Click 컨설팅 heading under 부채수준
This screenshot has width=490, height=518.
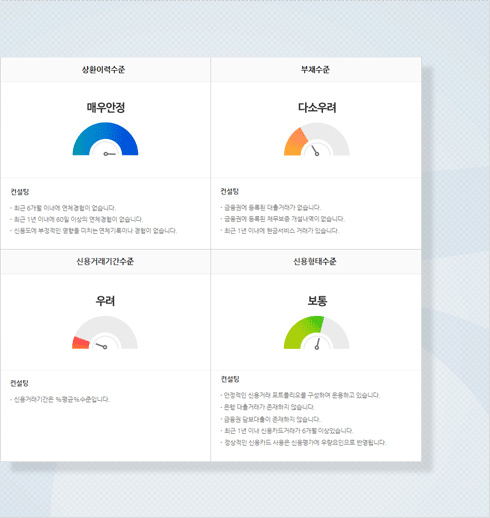tap(230, 191)
